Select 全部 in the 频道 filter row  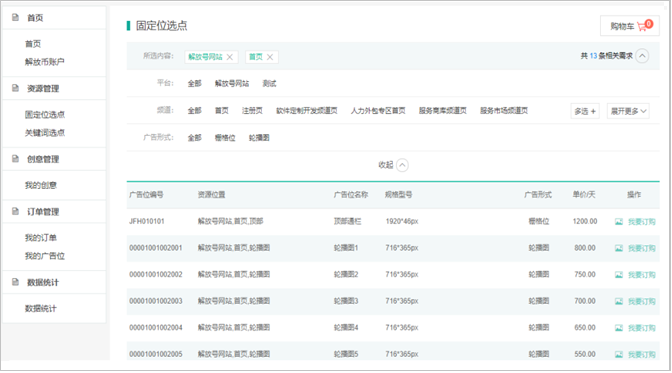pos(195,111)
